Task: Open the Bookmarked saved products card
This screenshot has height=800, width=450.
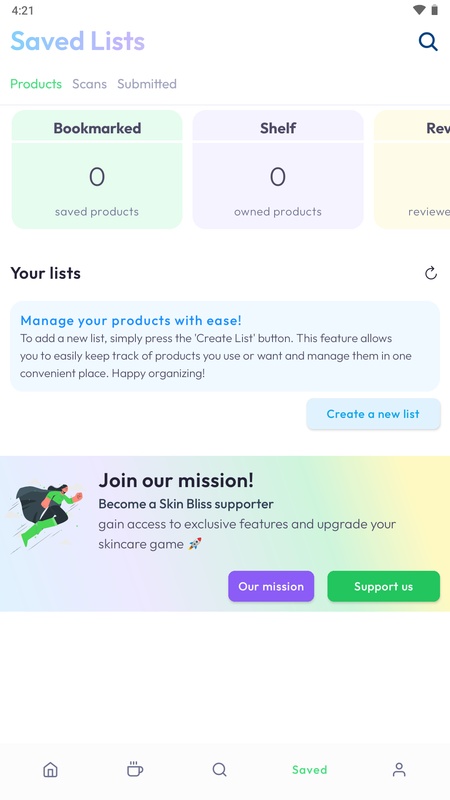Action: tap(97, 169)
